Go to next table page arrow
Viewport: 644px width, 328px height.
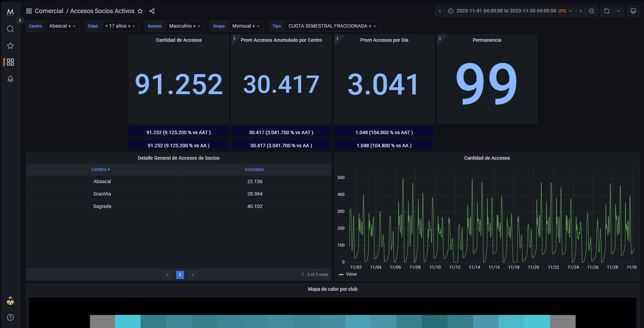(193, 275)
